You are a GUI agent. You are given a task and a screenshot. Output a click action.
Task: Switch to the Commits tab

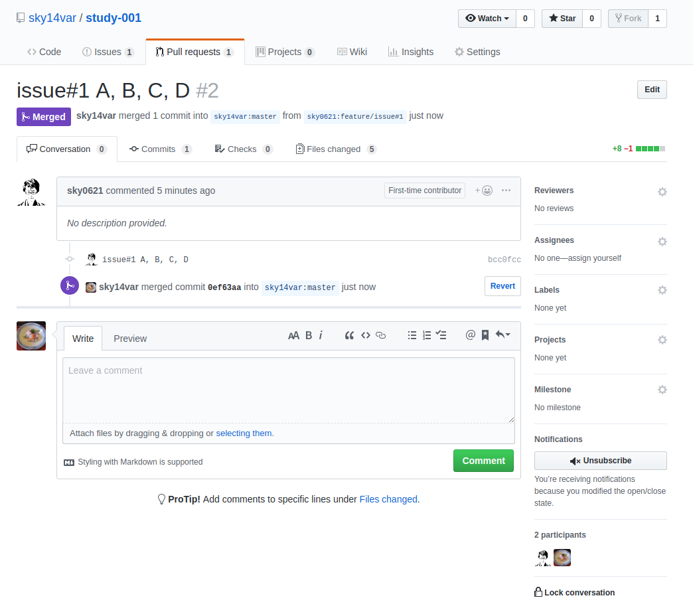point(160,149)
